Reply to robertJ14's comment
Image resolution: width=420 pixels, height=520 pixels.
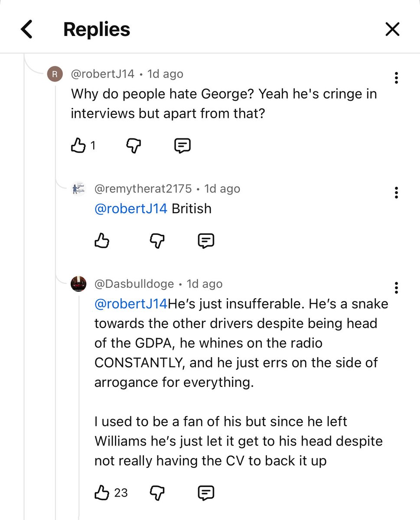pos(182,146)
